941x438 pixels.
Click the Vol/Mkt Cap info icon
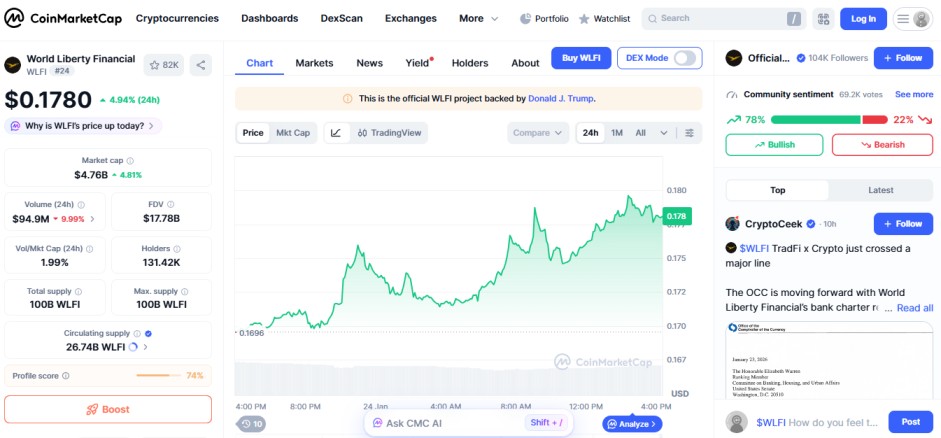coord(89,248)
